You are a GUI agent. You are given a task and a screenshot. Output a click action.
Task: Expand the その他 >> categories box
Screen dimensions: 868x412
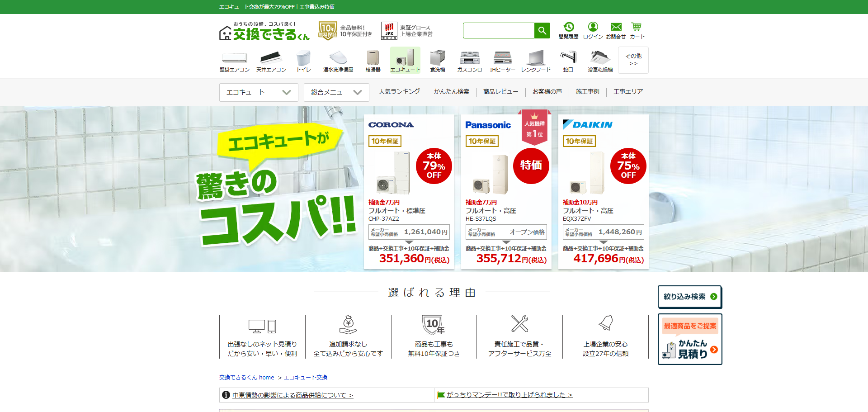(633, 60)
